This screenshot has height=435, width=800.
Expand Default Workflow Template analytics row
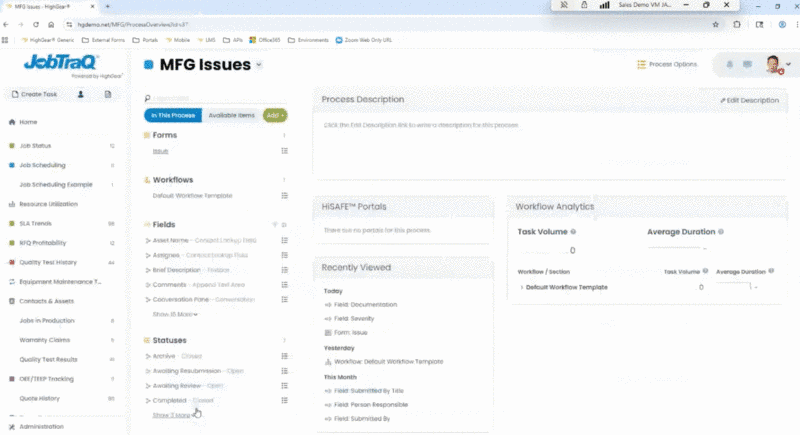pyautogui.click(x=521, y=287)
